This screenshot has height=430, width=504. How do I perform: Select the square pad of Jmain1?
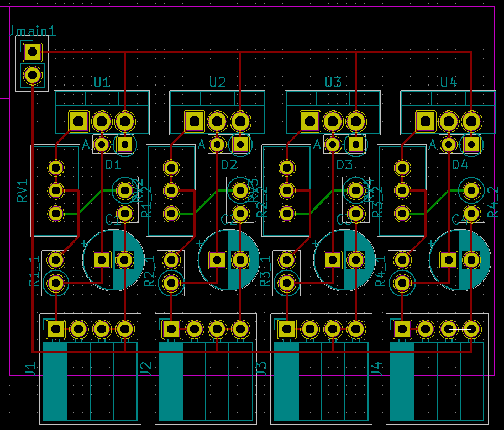coord(33,52)
